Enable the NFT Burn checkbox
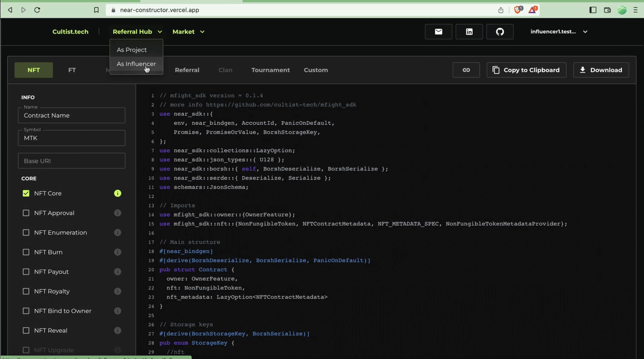The image size is (644, 359). 26,252
